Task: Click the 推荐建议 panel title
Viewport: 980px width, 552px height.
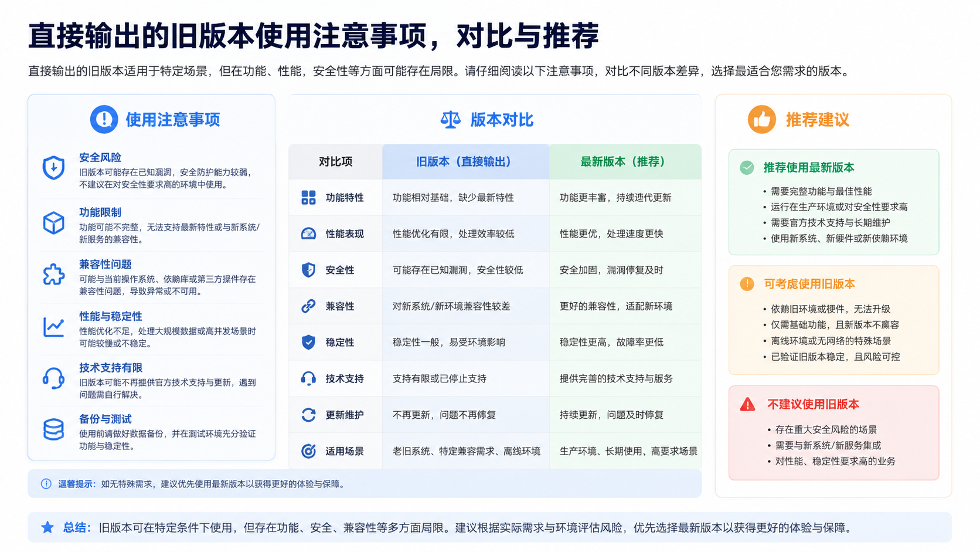Action: coord(818,120)
